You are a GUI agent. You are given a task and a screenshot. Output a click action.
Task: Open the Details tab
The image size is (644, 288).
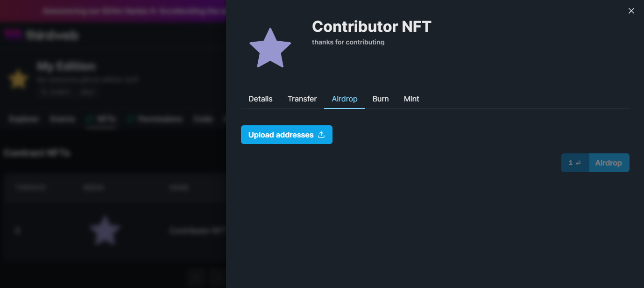(260, 99)
